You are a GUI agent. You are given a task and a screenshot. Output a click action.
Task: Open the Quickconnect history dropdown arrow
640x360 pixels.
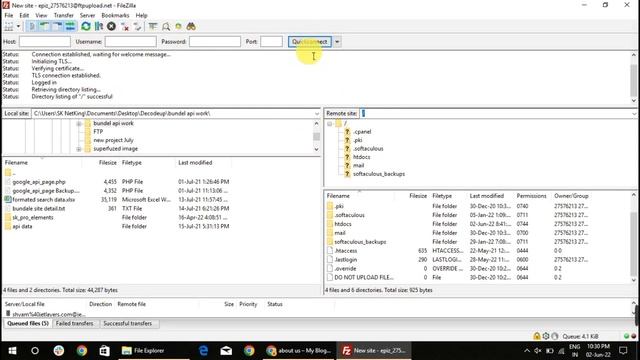[337, 42]
